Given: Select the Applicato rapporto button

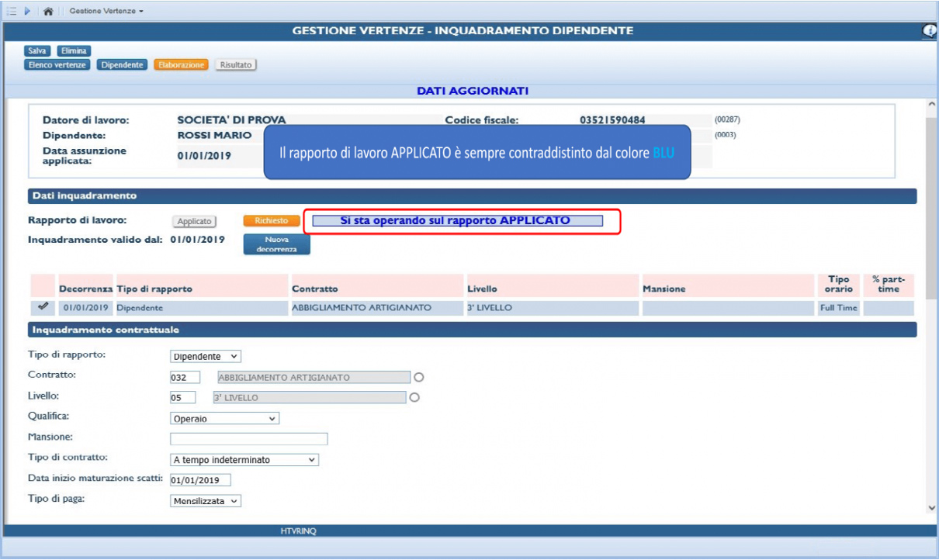Looking at the screenshot, I should pos(194,221).
